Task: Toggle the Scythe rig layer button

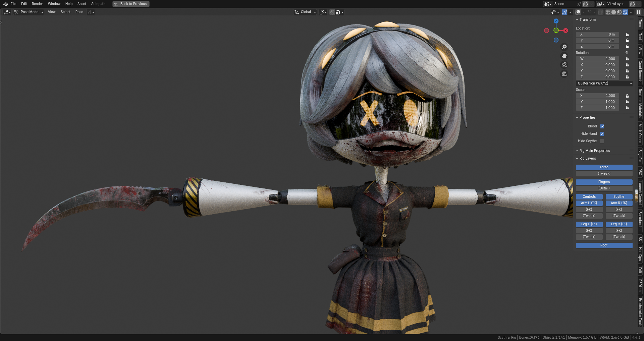Action: [619, 197]
